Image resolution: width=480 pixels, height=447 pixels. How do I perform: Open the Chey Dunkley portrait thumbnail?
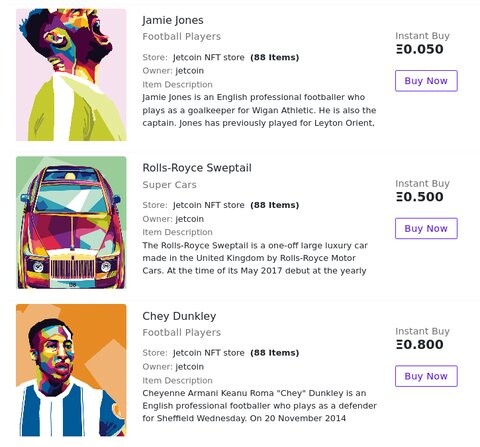(71, 370)
